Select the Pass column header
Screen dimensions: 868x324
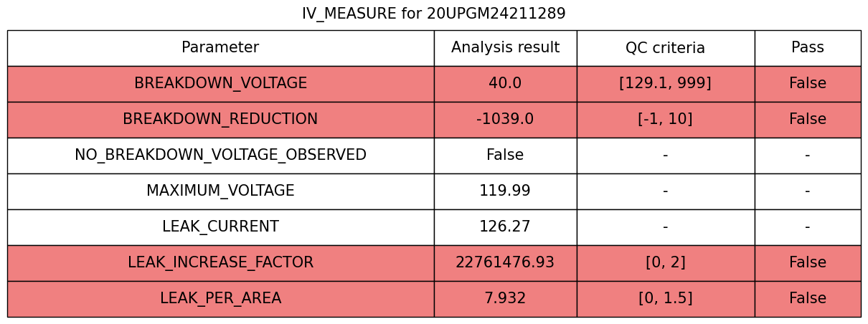point(807,48)
